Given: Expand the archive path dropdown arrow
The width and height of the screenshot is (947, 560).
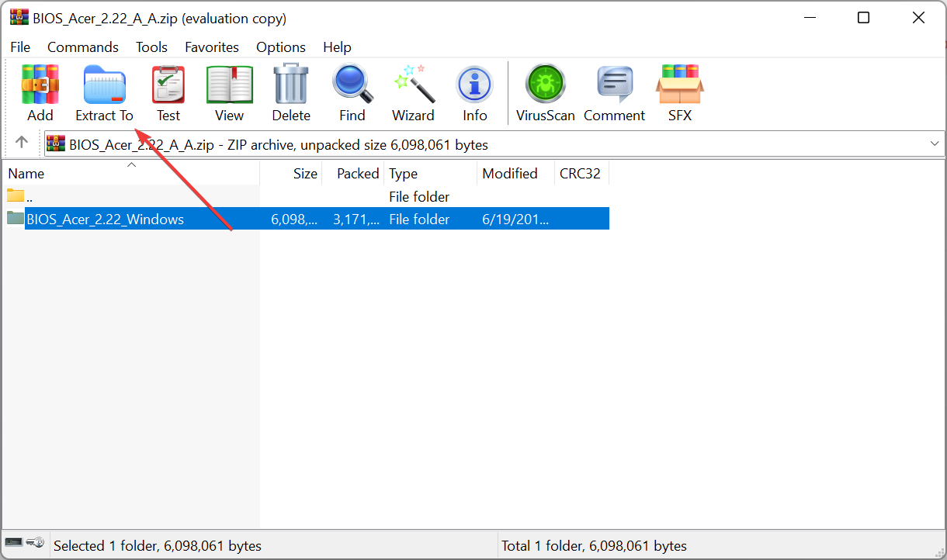Looking at the screenshot, I should pyautogui.click(x=935, y=143).
